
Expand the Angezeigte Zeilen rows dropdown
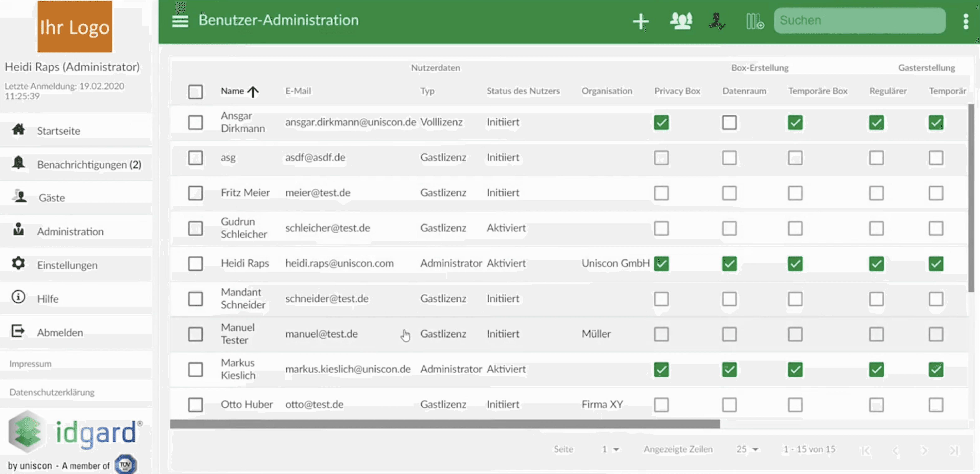(x=747, y=449)
